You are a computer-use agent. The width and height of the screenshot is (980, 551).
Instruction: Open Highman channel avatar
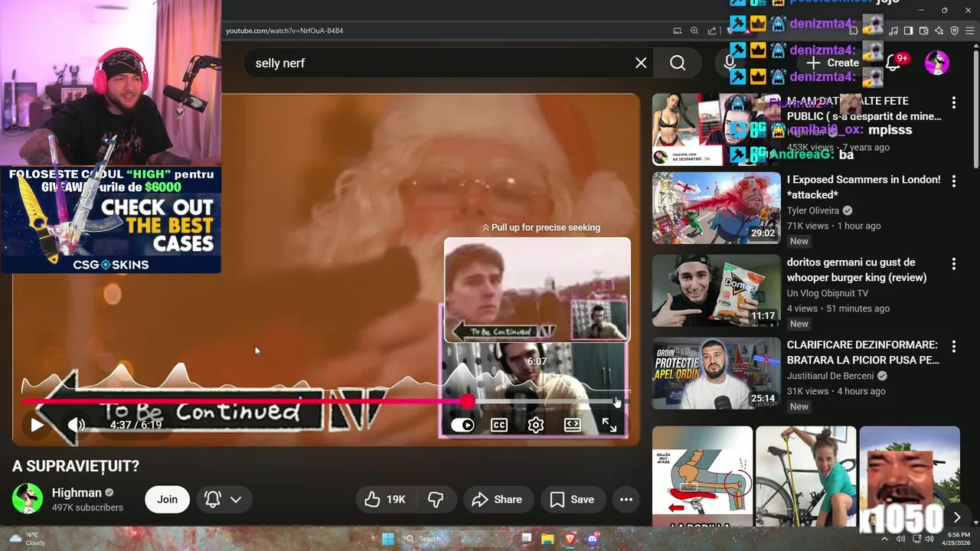tap(28, 499)
